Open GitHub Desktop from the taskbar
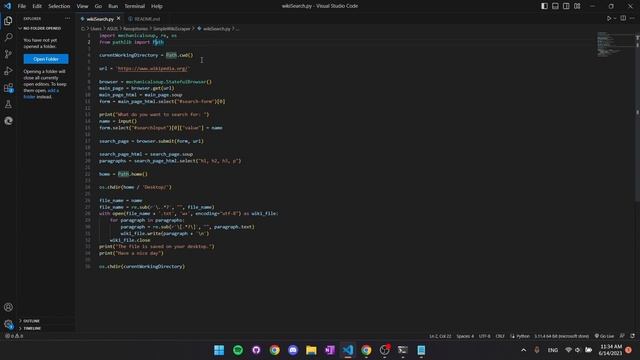This screenshot has width=640, height=360. point(256,350)
